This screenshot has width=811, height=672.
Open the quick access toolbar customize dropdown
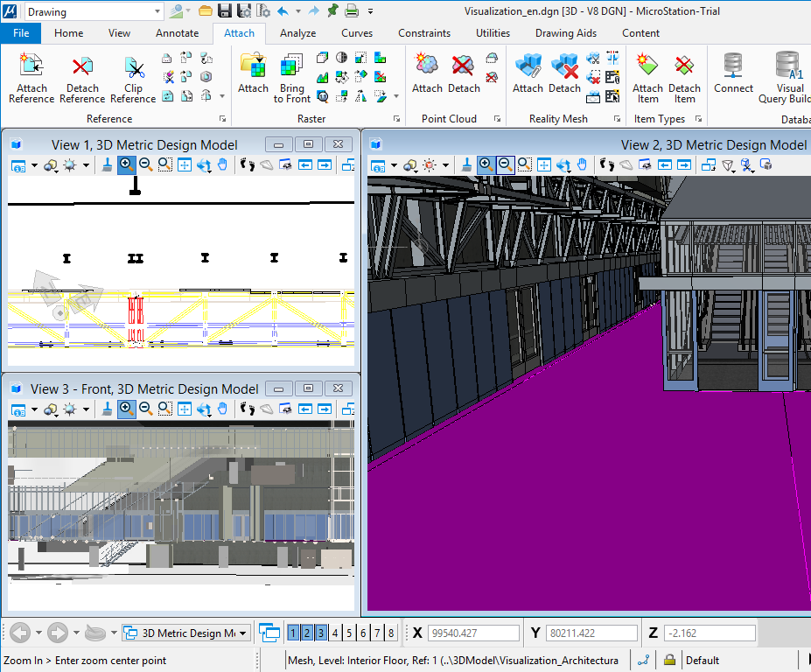[370, 10]
